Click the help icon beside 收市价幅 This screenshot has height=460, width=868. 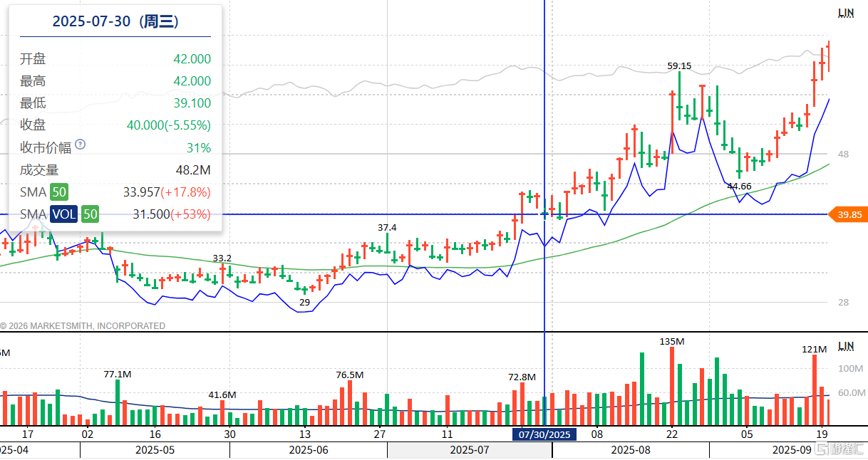[x=80, y=145]
